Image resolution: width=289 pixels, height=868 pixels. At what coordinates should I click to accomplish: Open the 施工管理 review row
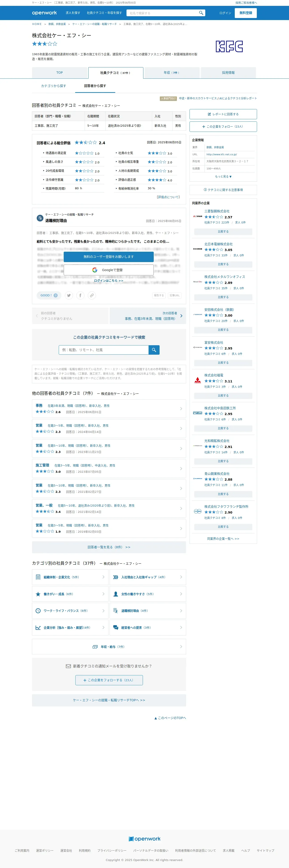pos(109,468)
